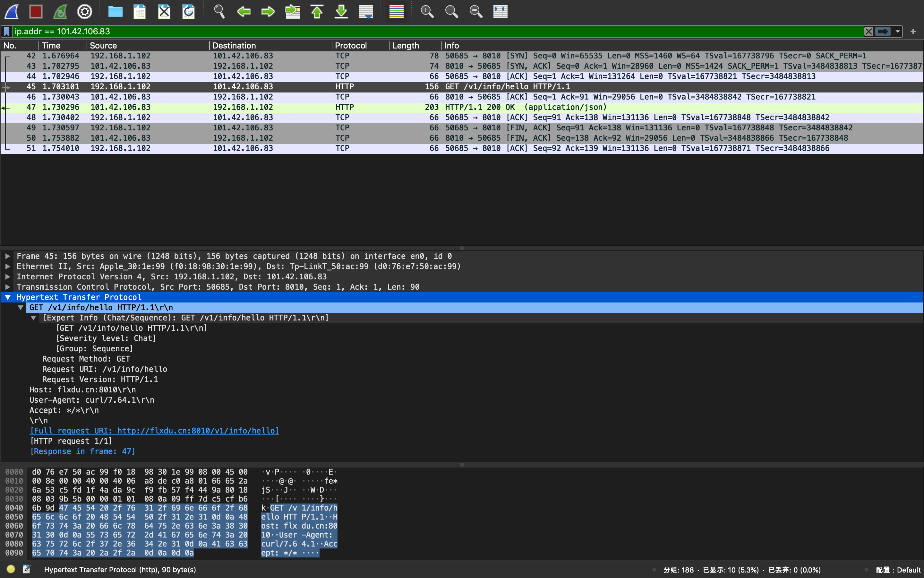Sort by the No. column header
This screenshot has height=578, width=924.
pyautogui.click(x=19, y=46)
